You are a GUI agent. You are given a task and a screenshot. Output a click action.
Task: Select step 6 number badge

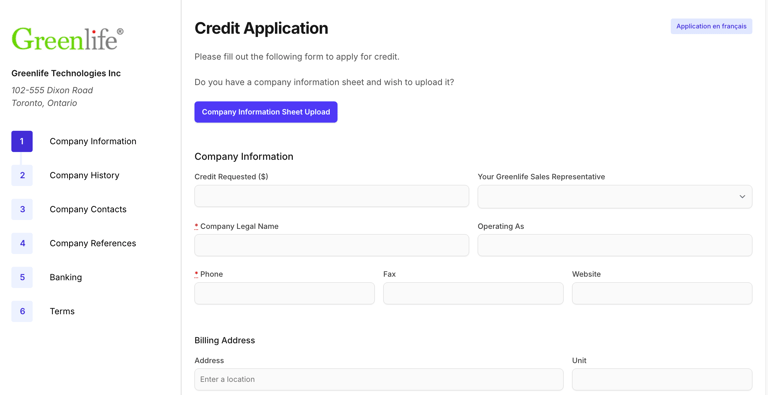click(22, 311)
